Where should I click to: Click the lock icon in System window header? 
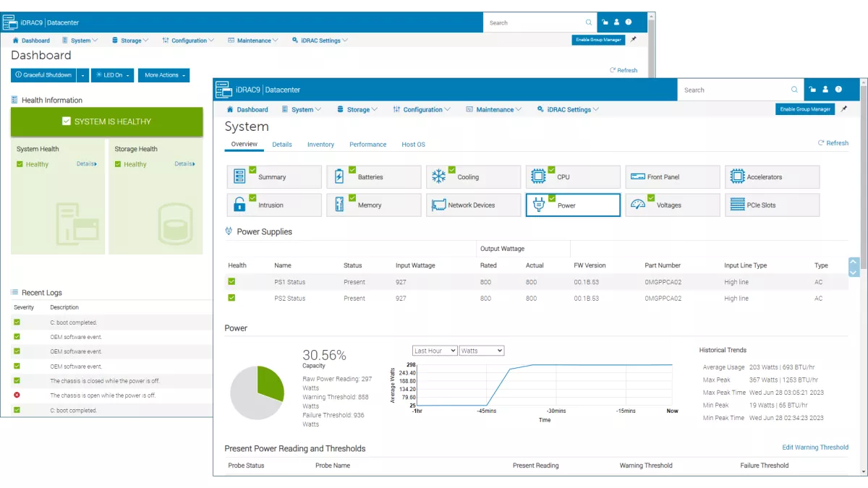point(812,90)
